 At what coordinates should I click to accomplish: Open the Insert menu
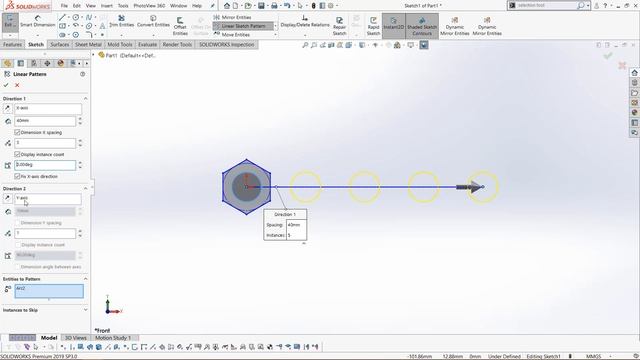107,6
